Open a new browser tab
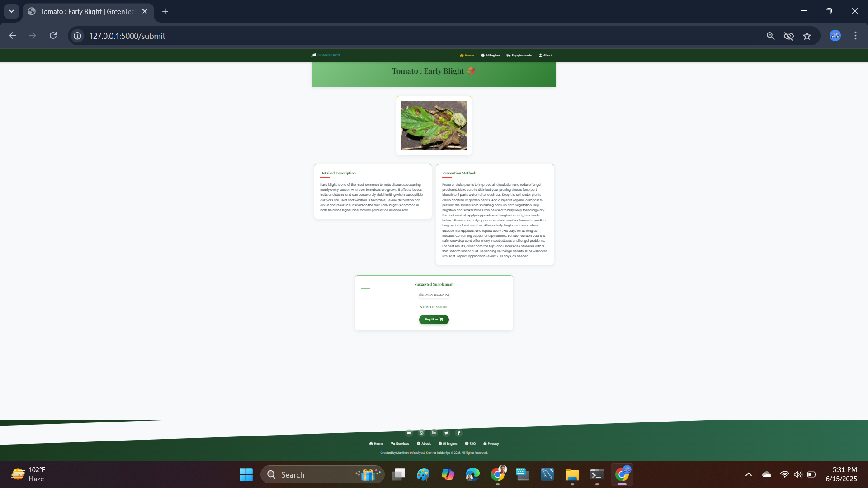 [165, 11]
